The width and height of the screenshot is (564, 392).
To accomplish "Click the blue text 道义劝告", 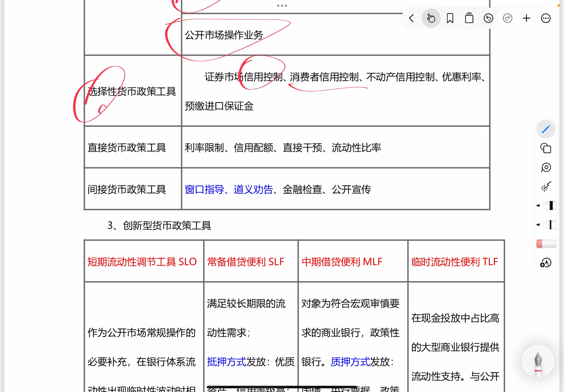I will 253,189.
